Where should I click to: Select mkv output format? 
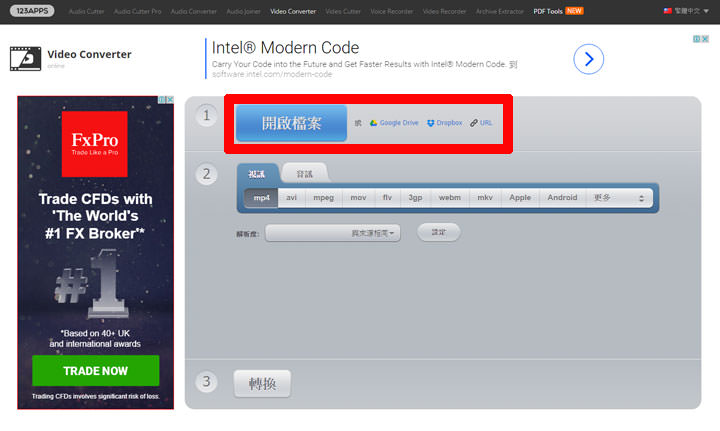(x=485, y=198)
